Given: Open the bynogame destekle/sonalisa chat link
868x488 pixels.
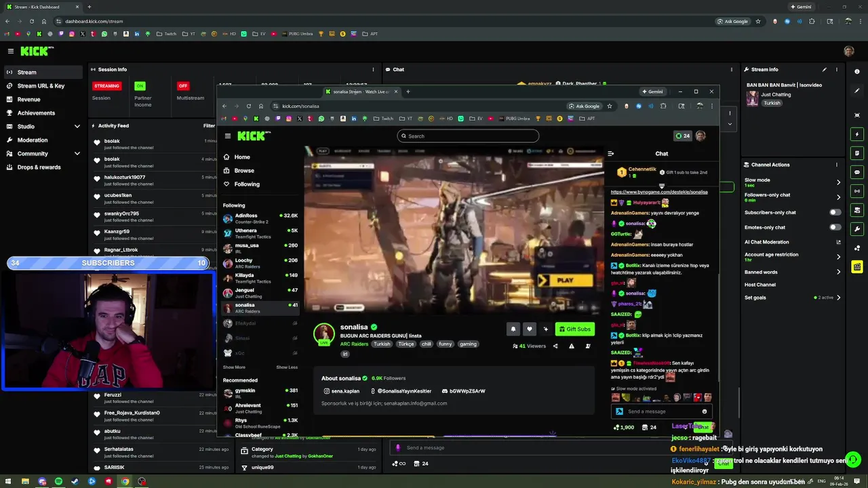Looking at the screenshot, I should [659, 192].
